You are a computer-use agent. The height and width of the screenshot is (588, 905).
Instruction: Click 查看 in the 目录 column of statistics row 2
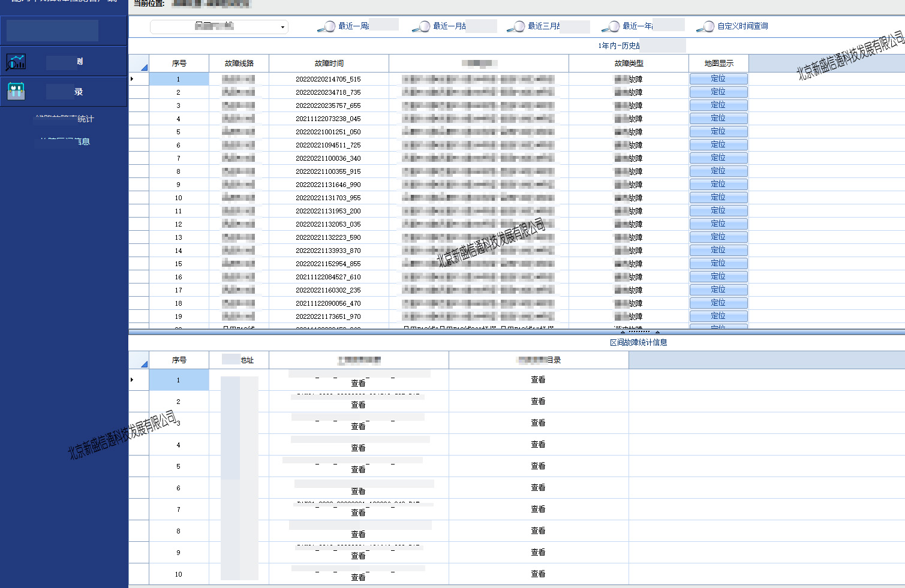pos(538,401)
